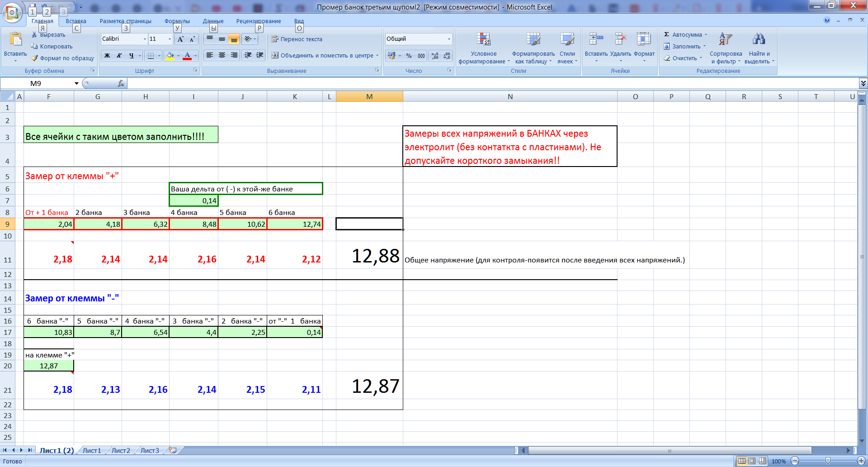Open Conditional Formatting (Условное форматирование) icon

coord(483,40)
